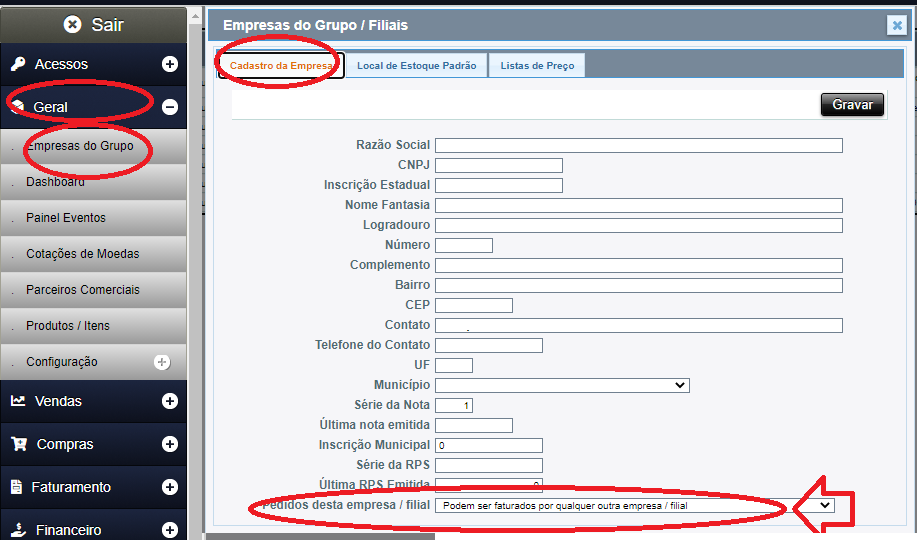Select Parceiros Comerciais in sidebar

click(83, 290)
